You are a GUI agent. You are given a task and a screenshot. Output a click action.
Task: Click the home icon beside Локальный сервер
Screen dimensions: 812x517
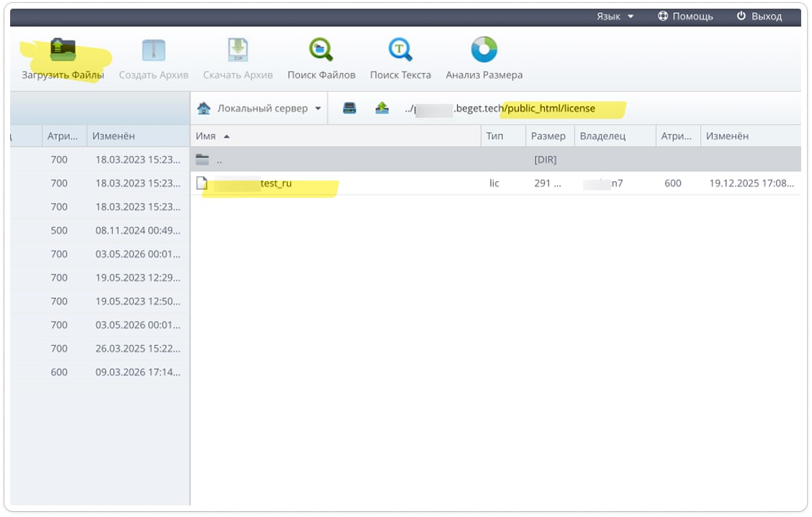pos(204,108)
